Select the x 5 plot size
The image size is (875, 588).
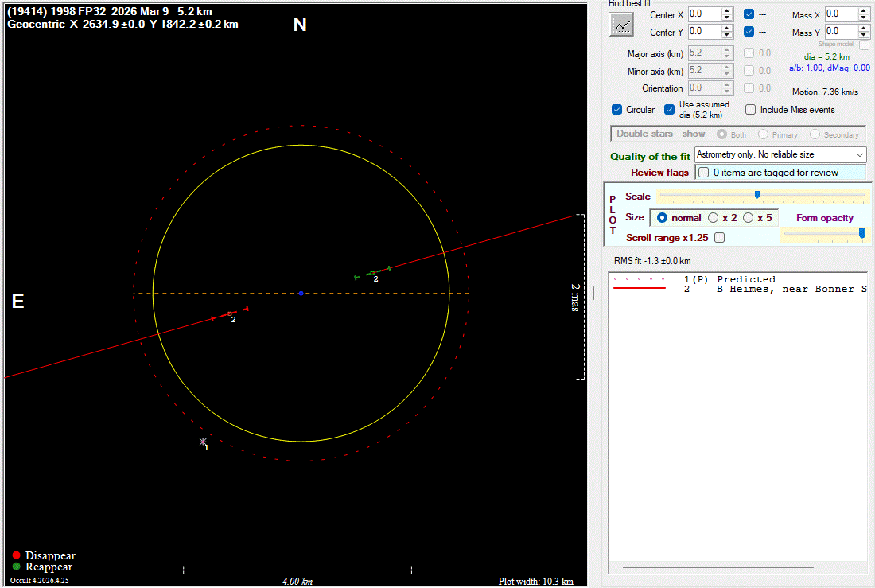[x=749, y=217]
